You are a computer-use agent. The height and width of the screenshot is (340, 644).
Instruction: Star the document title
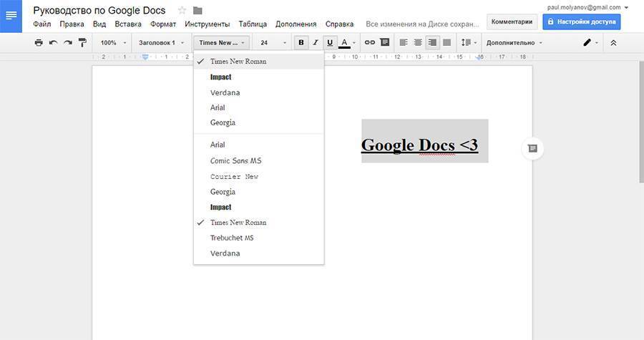pos(182,10)
